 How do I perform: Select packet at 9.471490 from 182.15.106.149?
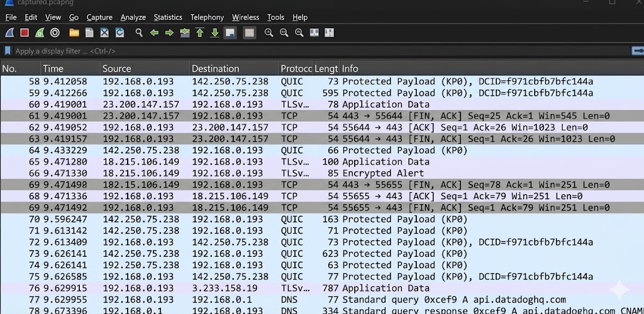pos(322,185)
